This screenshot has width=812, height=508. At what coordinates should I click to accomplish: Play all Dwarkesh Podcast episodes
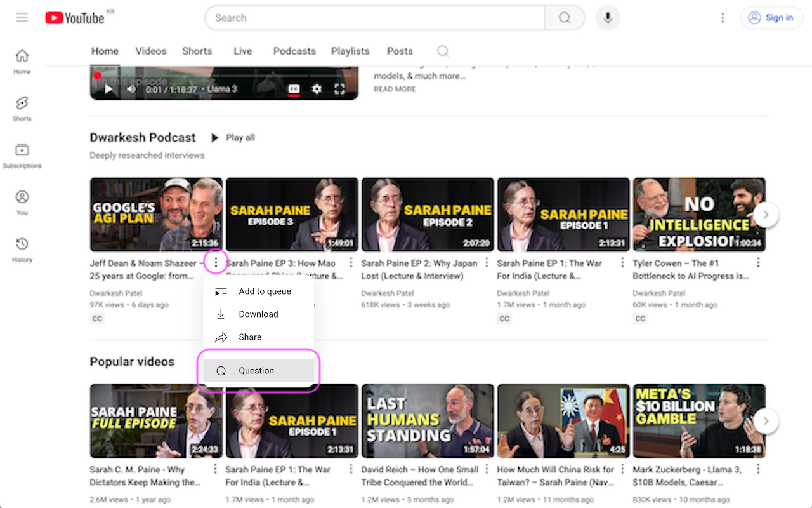click(232, 137)
